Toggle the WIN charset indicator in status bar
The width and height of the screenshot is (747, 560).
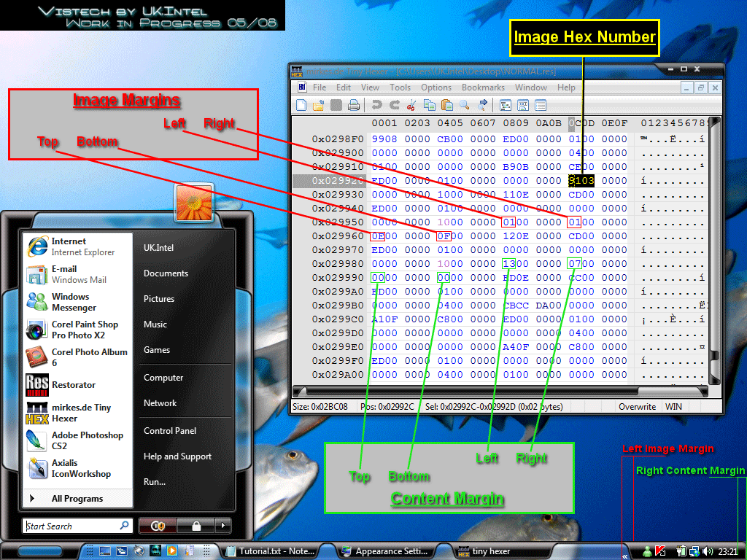673,407
